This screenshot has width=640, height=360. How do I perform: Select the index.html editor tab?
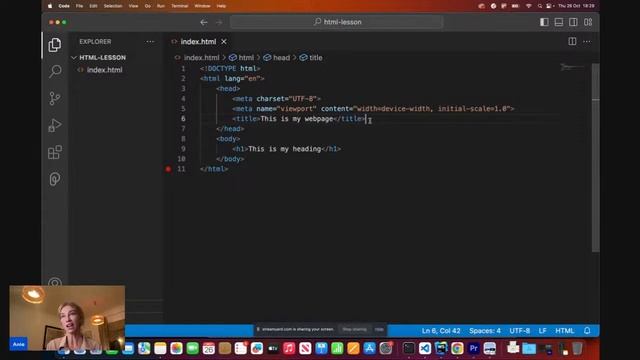[198, 42]
